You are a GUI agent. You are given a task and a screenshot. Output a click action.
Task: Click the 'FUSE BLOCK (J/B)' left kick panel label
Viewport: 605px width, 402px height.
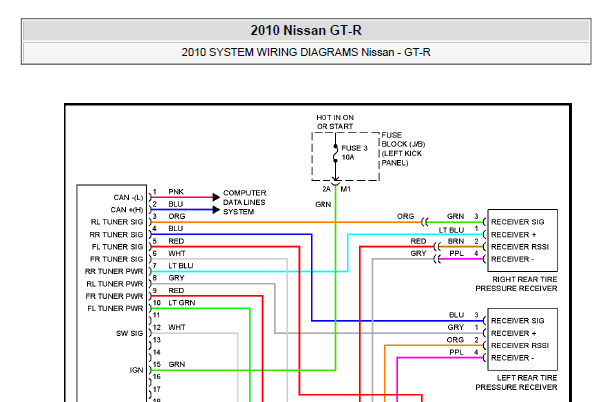403,149
